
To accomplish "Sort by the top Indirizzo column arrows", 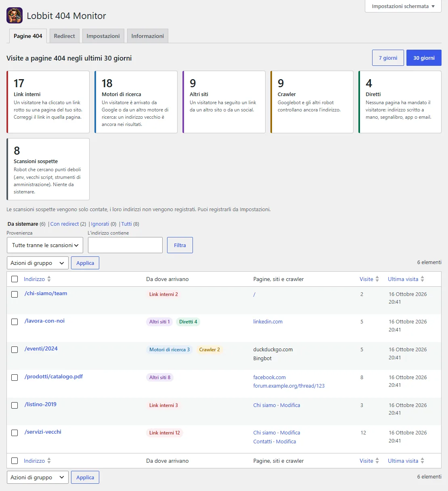I will (x=49, y=279).
